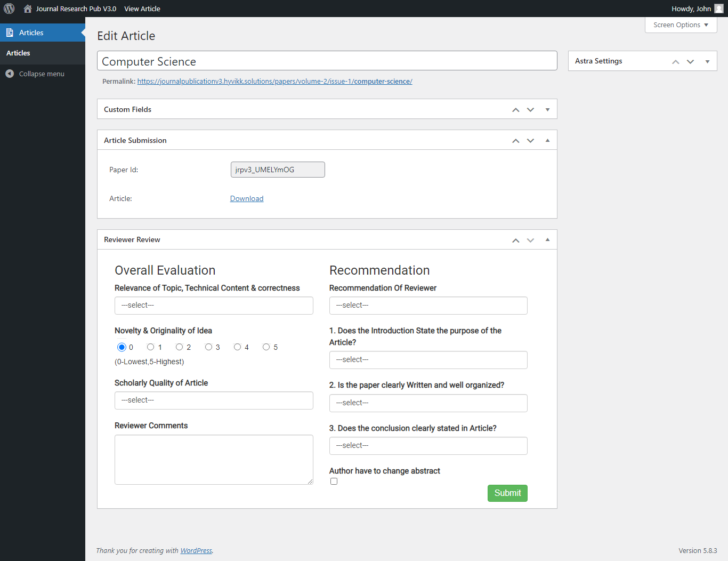
Task: Select novelty rating 3 radio button
Action: pos(208,347)
